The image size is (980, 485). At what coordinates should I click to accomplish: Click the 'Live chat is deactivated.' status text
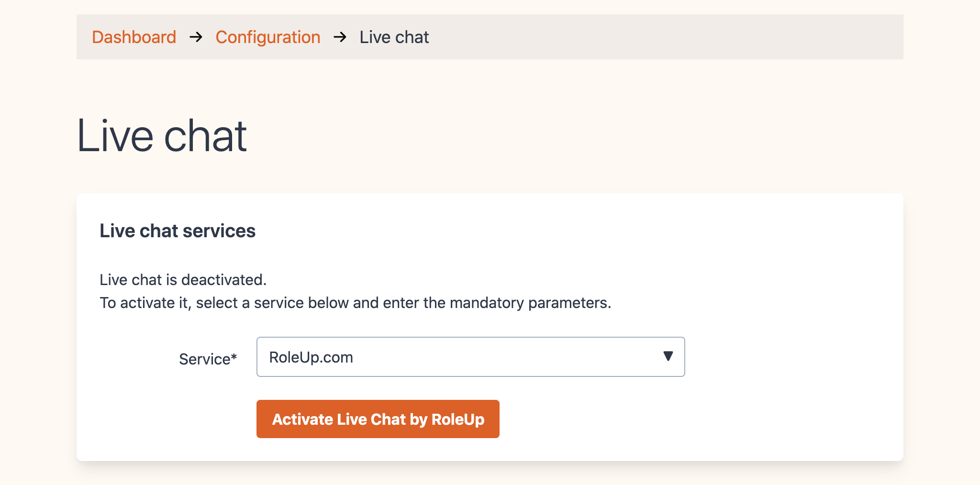[183, 279]
